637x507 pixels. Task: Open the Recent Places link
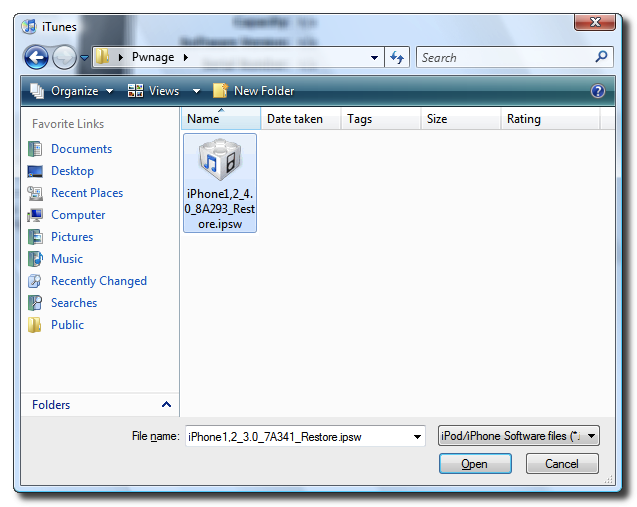(87, 193)
